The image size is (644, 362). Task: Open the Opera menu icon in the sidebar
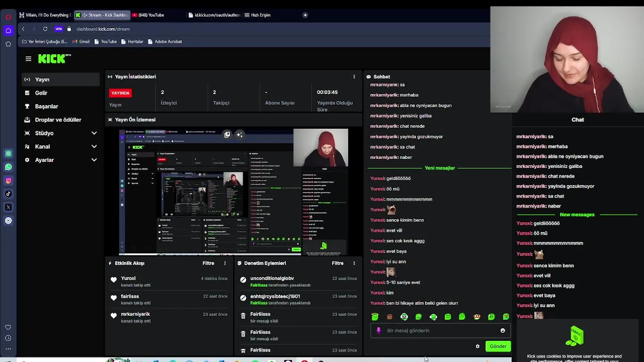click(x=8, y=17)
